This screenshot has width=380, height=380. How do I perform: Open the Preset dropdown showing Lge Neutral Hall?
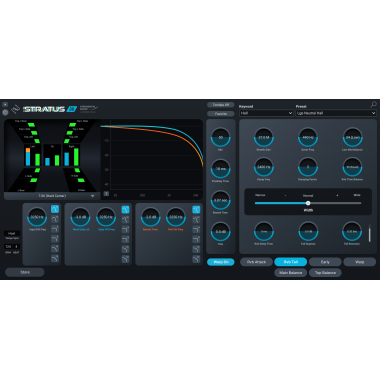tap(336, 113)
